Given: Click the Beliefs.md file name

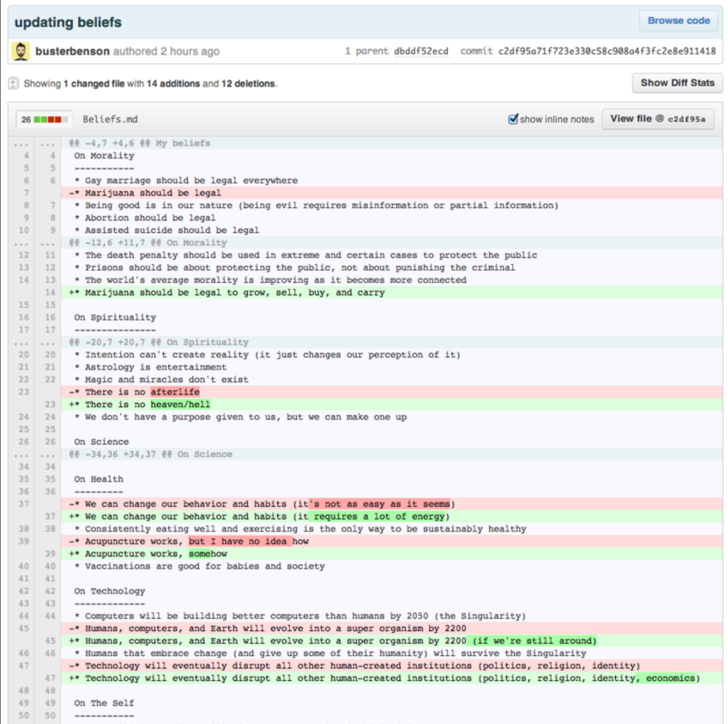Looking at the screenshot, I should (x=110, y=119).
